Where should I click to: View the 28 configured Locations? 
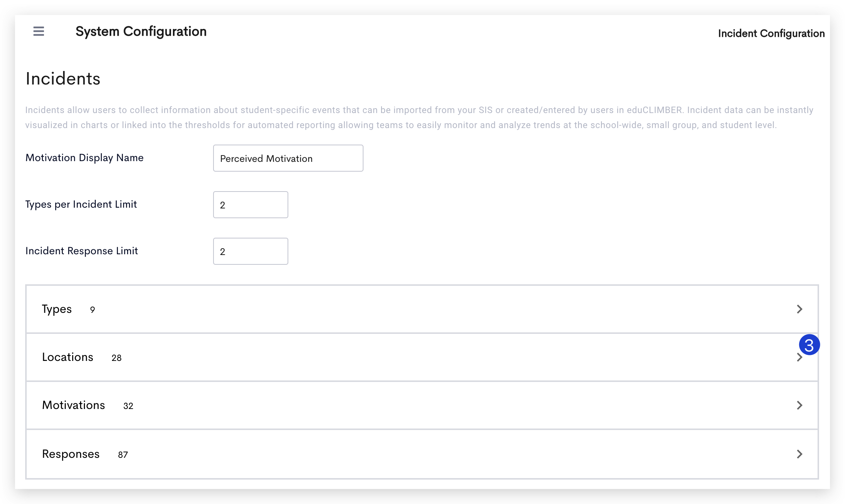(68, 357)
